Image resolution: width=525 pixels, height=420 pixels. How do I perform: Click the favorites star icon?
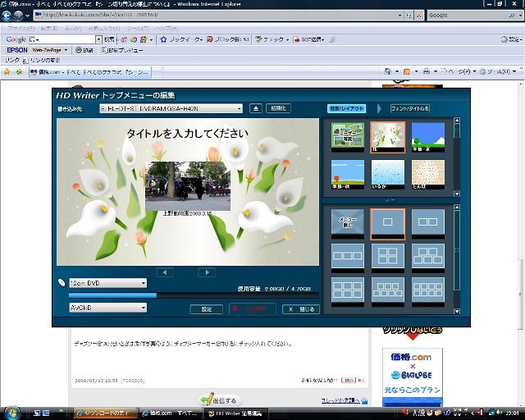click(x=7, y=71)
